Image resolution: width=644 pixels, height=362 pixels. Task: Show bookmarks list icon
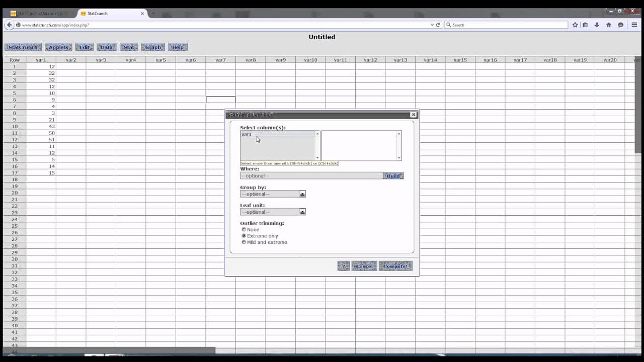point(585,25)
